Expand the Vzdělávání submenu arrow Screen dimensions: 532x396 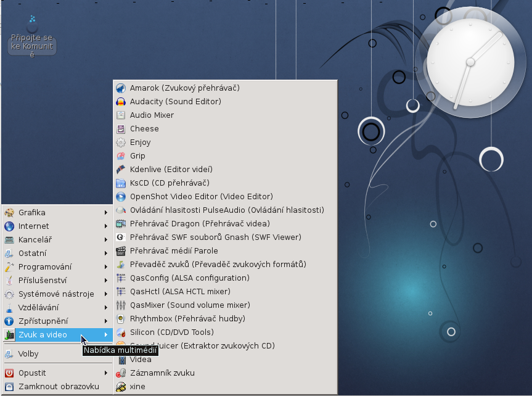106,308
